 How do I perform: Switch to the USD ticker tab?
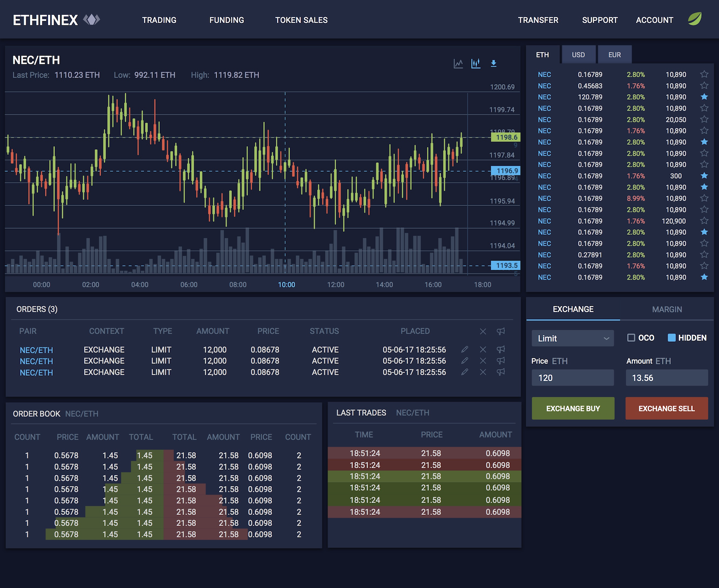point(578,55)
